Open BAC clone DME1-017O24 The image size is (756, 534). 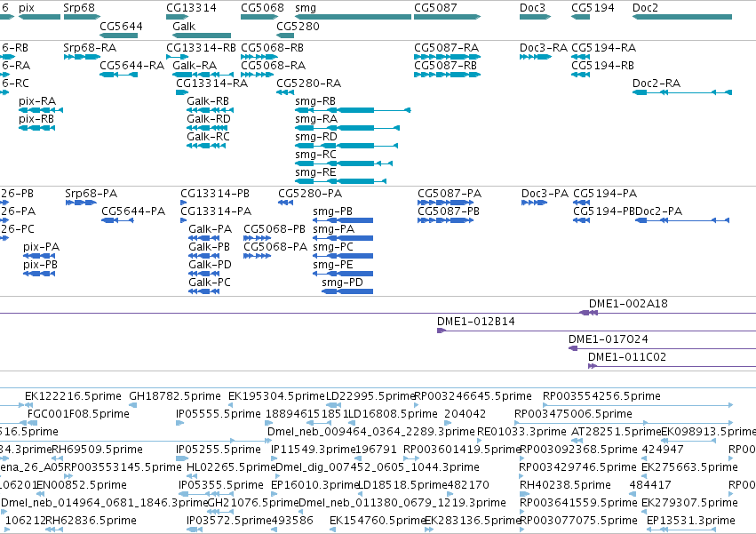(x=609, y=339)
